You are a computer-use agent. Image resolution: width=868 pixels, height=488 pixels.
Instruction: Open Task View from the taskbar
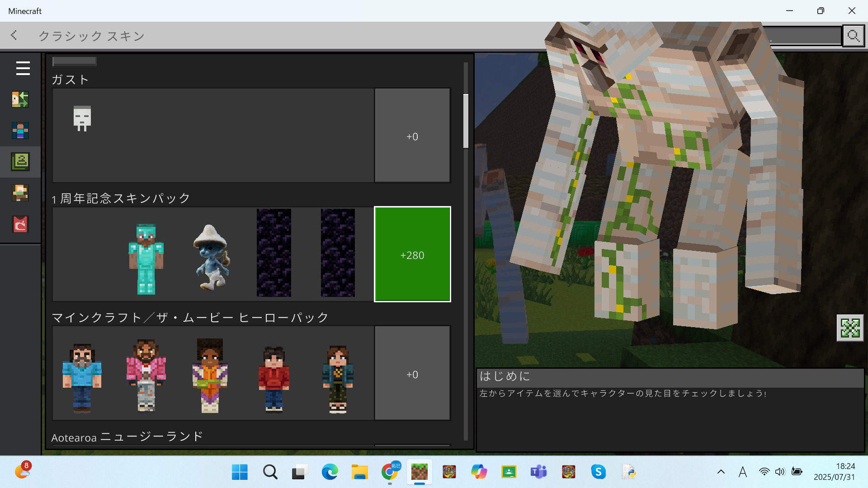pyautogui.click(x=299, y=472)
